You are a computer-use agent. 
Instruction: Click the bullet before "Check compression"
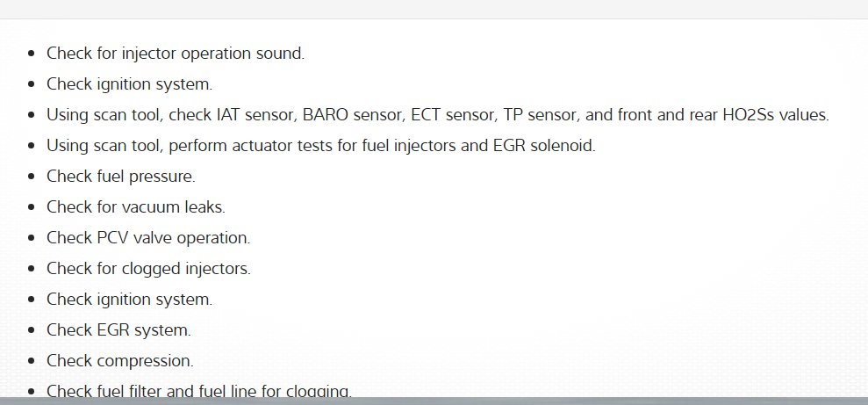click(32, 361)
